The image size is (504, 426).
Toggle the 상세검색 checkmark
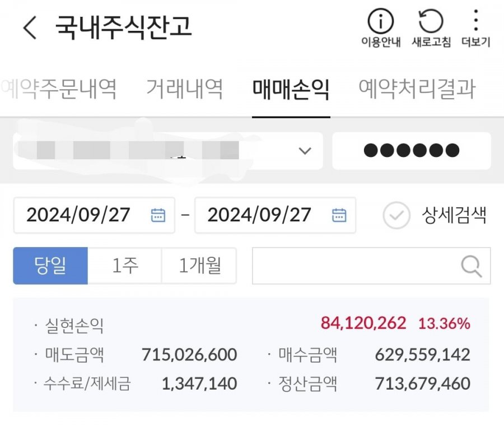point(396,216)
